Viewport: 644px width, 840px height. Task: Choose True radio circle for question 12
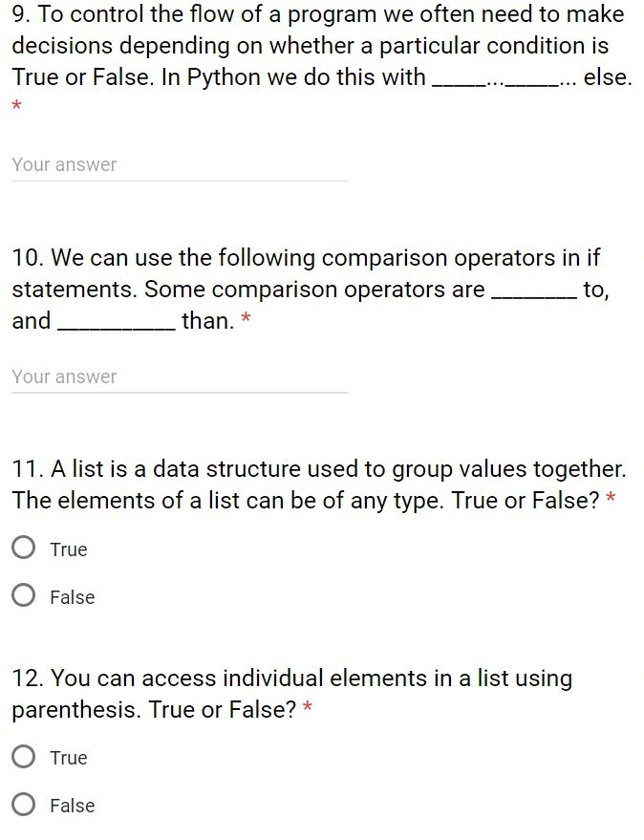pos(24,757)
